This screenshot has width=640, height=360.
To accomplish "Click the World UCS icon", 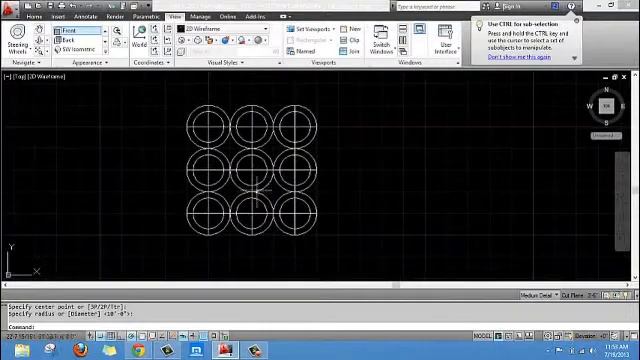I will (x=139, y=36).
